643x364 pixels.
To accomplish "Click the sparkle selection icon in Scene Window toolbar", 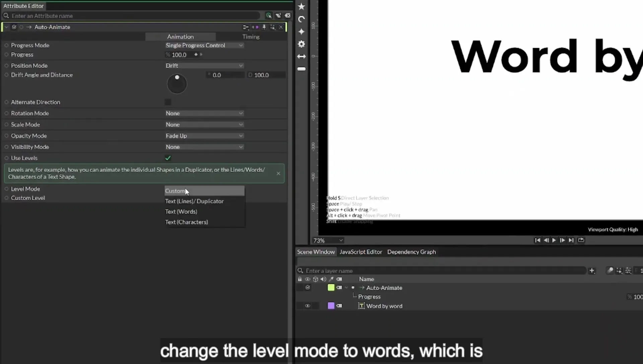I will (x=619, y=270).
